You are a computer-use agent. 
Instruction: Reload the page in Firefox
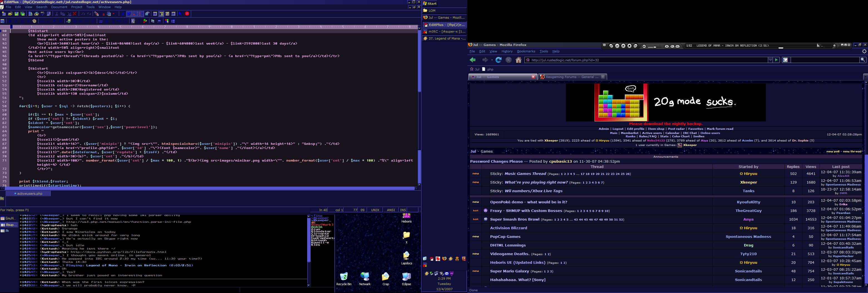coord(498,60)
